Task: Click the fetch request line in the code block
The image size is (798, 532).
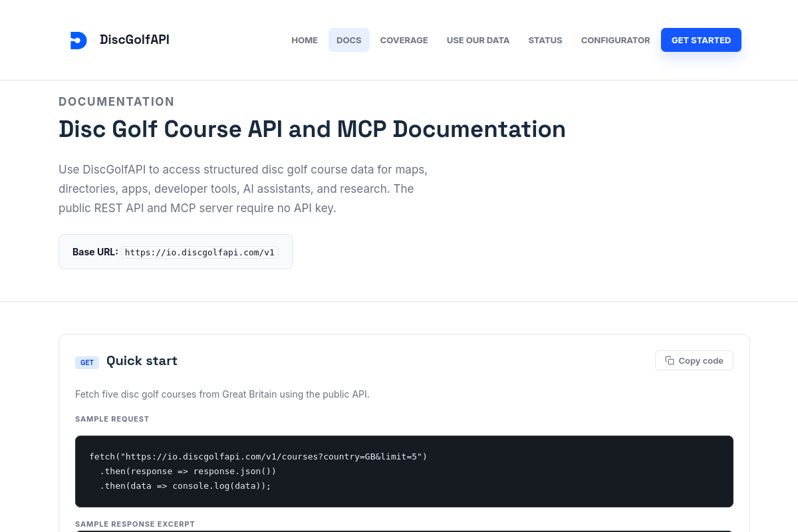Action: 258,457
